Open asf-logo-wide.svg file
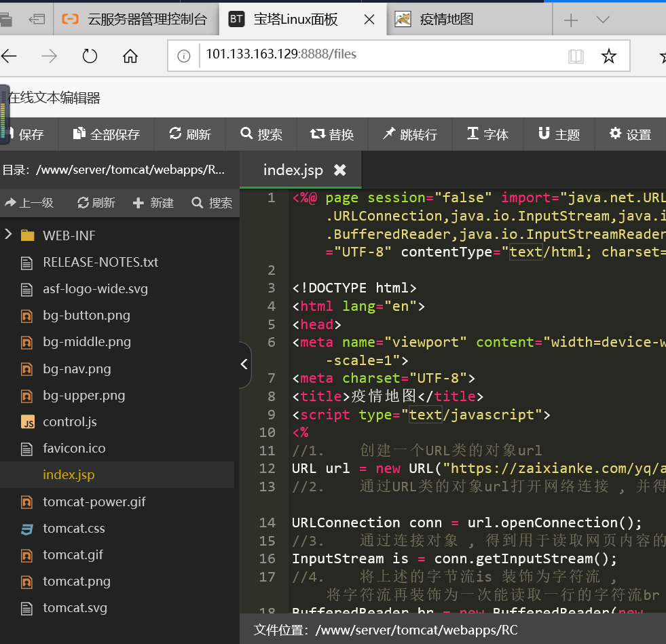The height and width of the screenshot is (644, 666). pos(95,289)
